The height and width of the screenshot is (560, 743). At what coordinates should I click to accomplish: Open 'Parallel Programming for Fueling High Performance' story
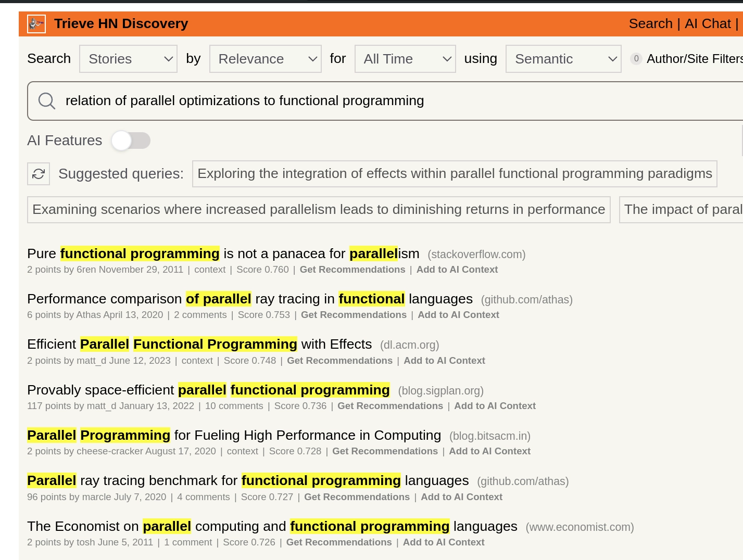[234, 435]
